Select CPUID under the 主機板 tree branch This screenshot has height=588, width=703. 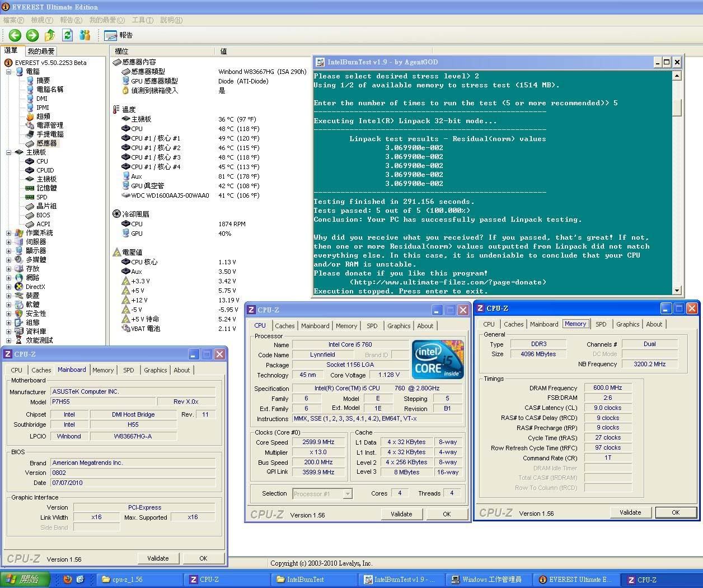pyautogui.click(x=45, y=170)
